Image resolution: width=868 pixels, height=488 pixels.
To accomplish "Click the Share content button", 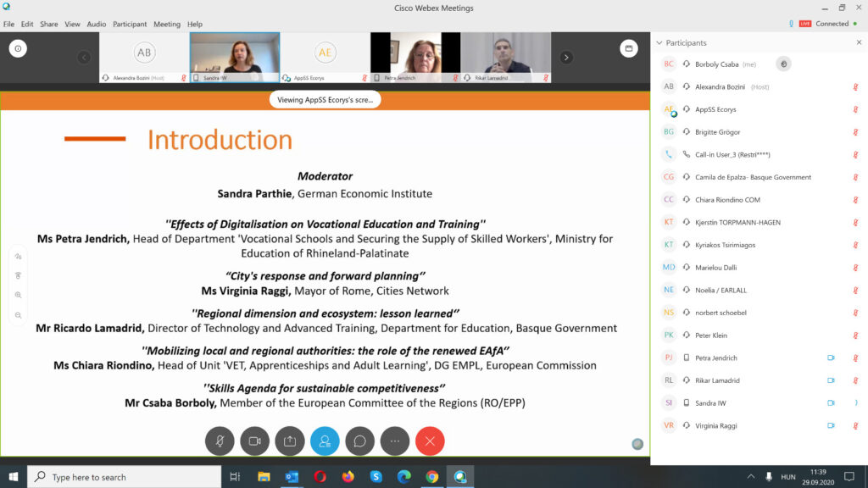I will (290, 441).
